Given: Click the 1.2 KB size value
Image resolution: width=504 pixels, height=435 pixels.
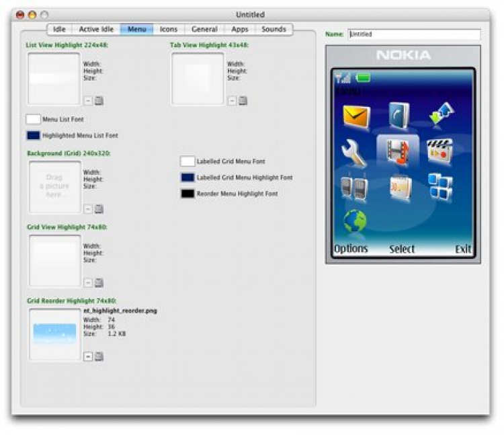Looking at the screenshot, I should click(x=117, y=334).
